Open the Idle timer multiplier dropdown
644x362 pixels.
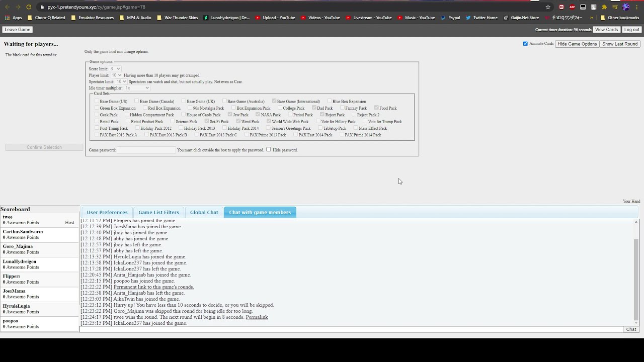tap(137, 88)
